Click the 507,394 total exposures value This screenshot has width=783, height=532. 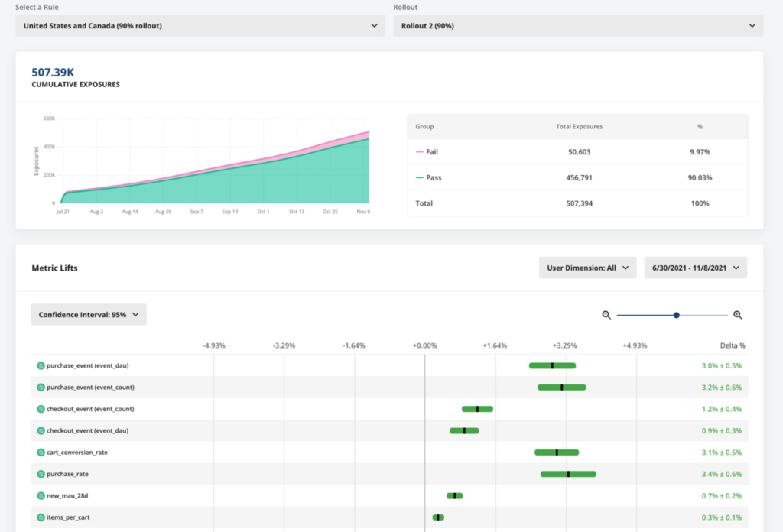pyautogui.click(x=580, y=203)
